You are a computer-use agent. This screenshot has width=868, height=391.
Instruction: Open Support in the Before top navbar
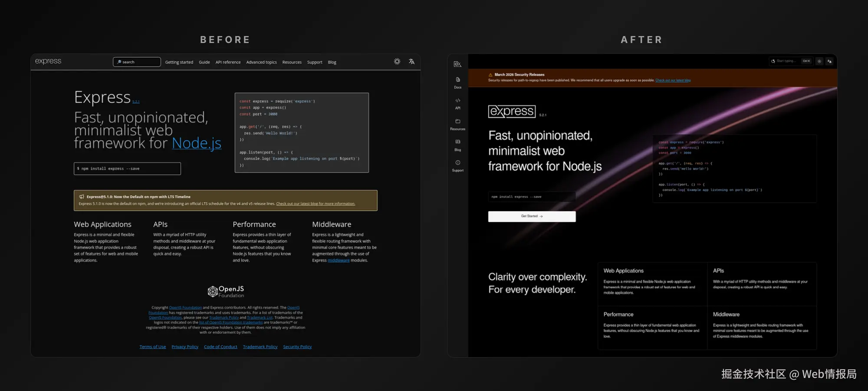click(315, 62)
